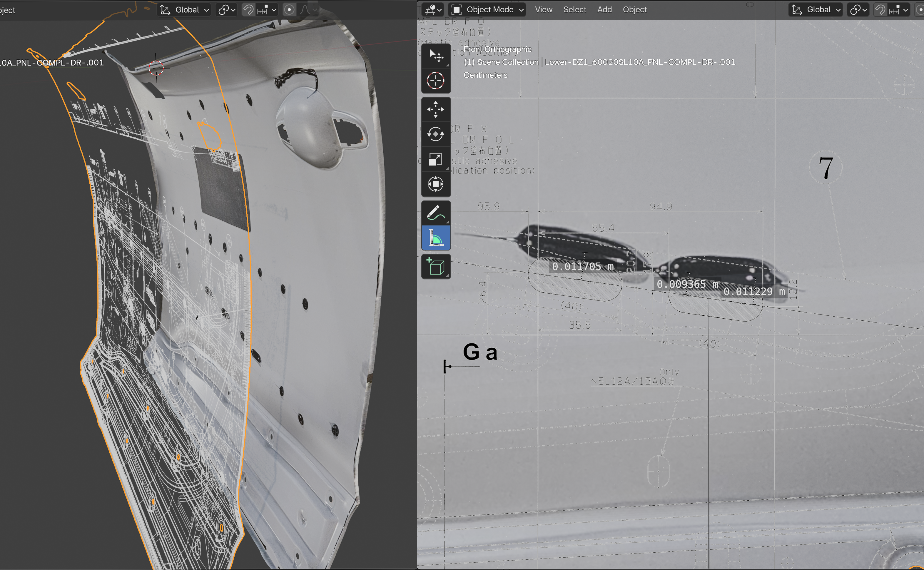Open the Select menu
Image resolution: width=924 pixels, height=570 pixels.
point(574,10)
